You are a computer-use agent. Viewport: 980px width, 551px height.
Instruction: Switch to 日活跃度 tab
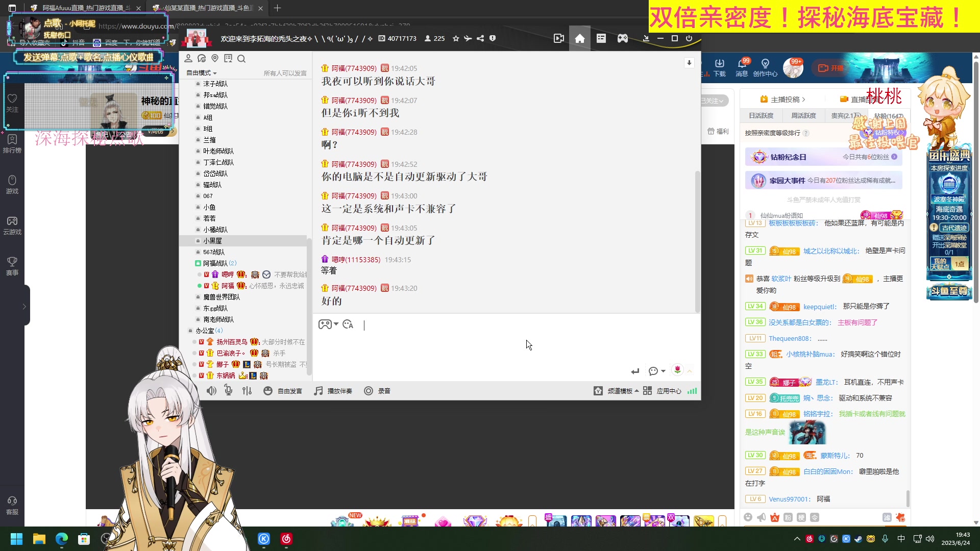[x=761, y=116]
